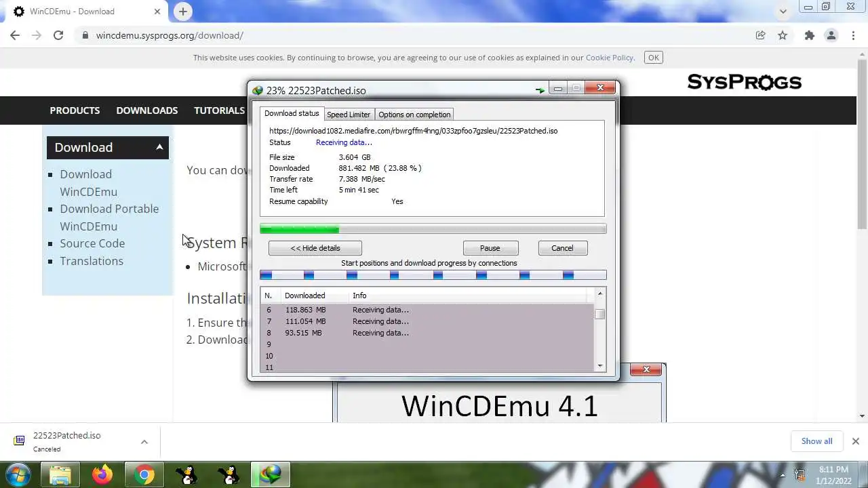Open Download Portable WinCDEmu link

(109, 218)
